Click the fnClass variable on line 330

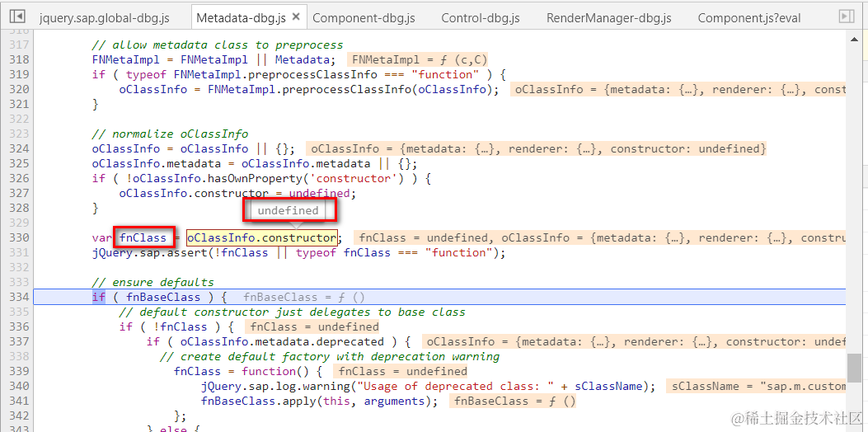[x=143, y=237]
